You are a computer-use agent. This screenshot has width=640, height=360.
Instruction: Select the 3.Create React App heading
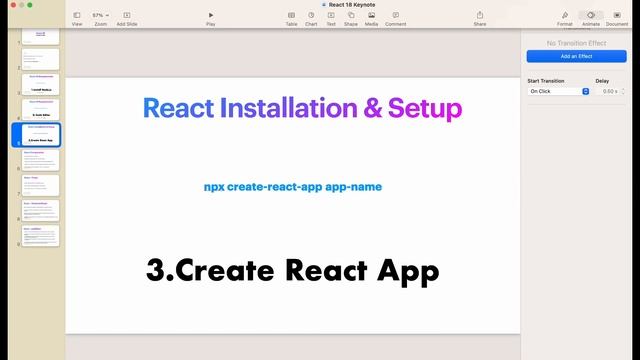pos(293,271)
